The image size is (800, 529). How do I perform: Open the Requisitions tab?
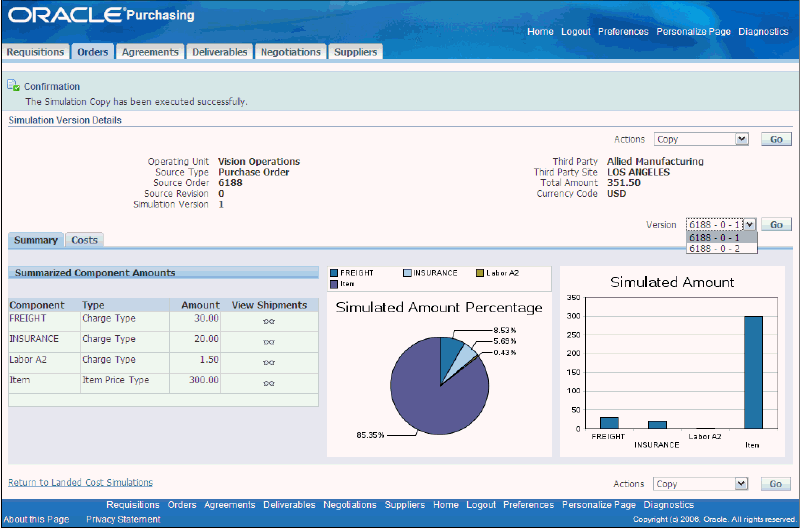click(35, 52)
